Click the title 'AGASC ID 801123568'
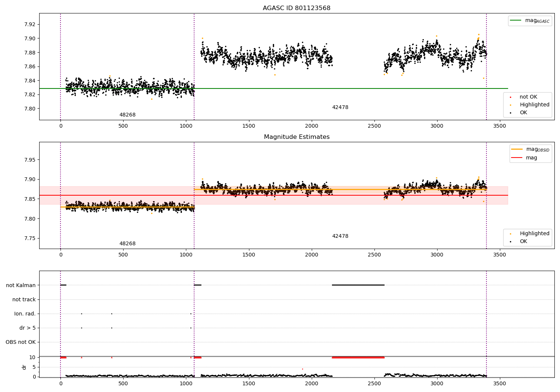The image size is (560, 392). coord(296,8)
